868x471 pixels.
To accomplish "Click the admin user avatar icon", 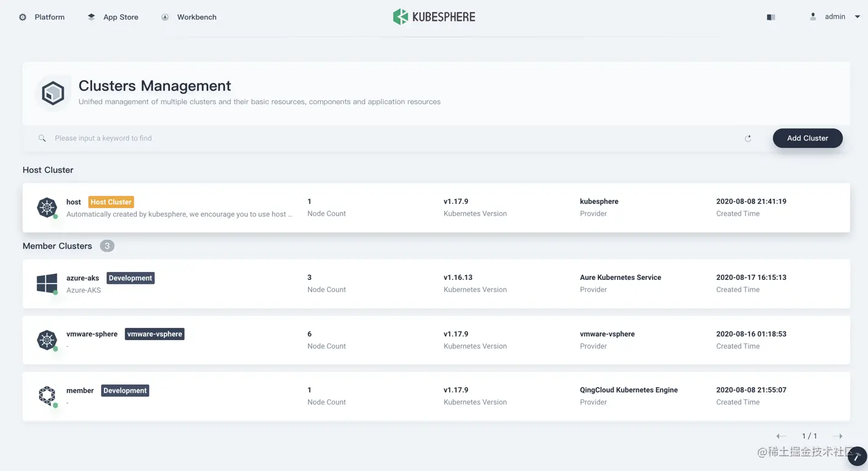I will 813,17.
